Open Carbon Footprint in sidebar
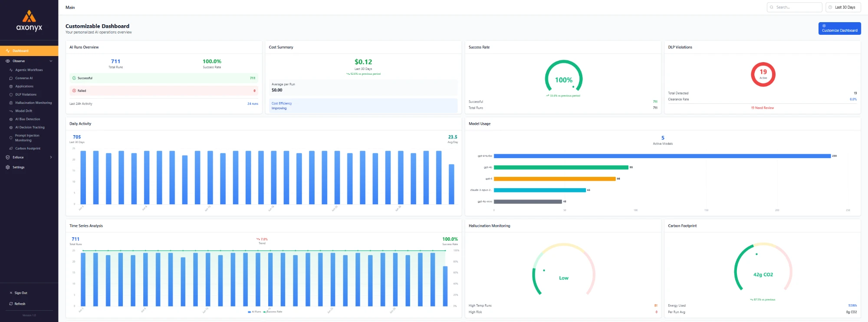The height and width of the screenshot is (322, 868). (28, 149)
